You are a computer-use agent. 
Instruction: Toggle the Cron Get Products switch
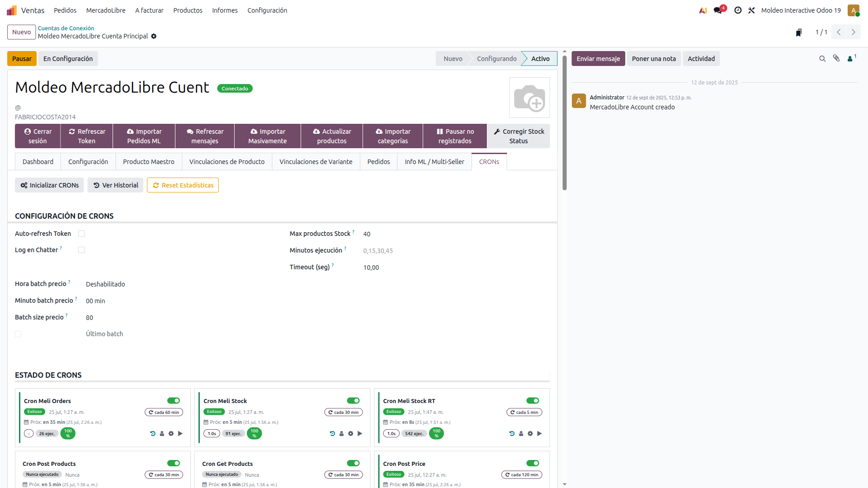coord(353,463)
